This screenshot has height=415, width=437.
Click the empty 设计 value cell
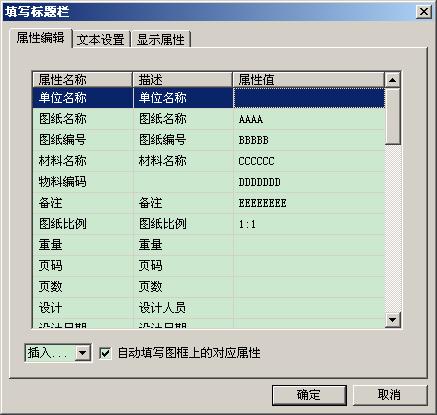point(309,308)
